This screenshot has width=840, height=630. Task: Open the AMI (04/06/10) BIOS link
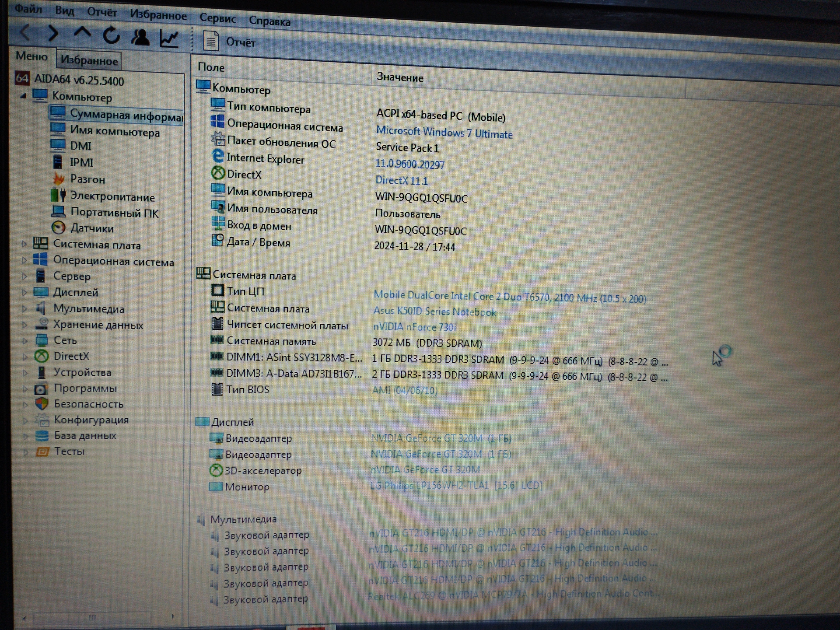[x=404, y=390]
